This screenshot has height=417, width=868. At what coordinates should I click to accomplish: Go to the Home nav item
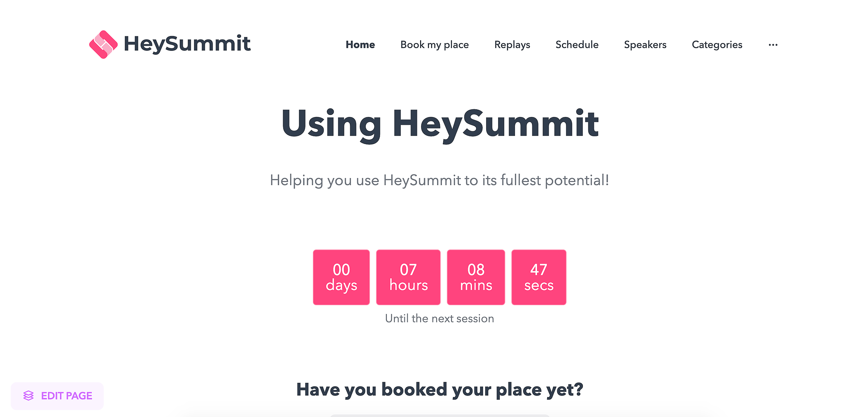click(360, 44)
